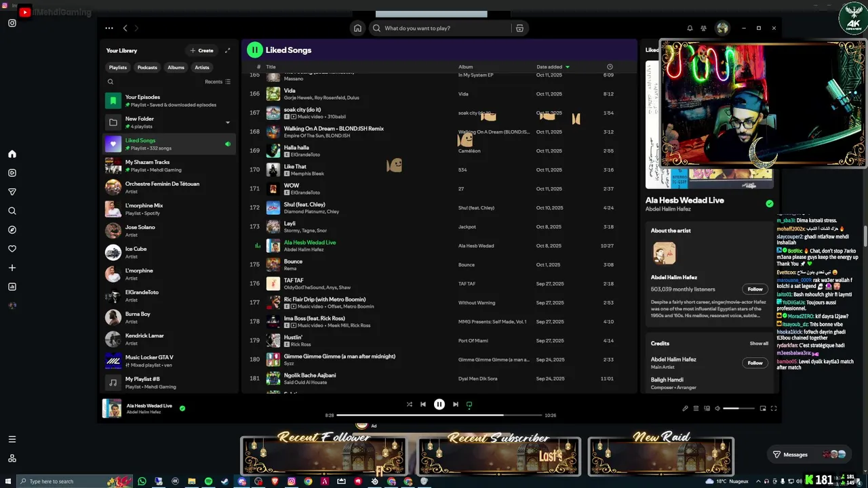The width and height of the screenshot is (868, 488).
Task: Click the heart icon in the left strip
Action: click(12, 249)
